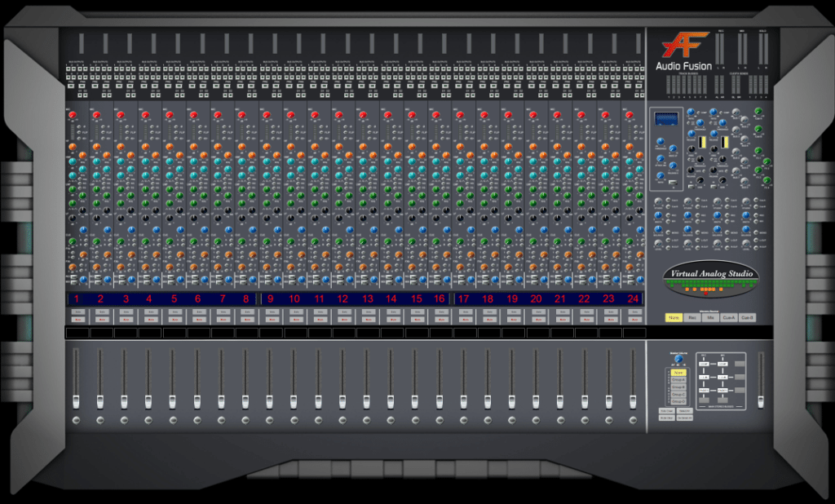Viewport: 835px width, 504px height.
Task: Click the COMP insert button in the main stereo busses section
Action: tap(705, 364)
